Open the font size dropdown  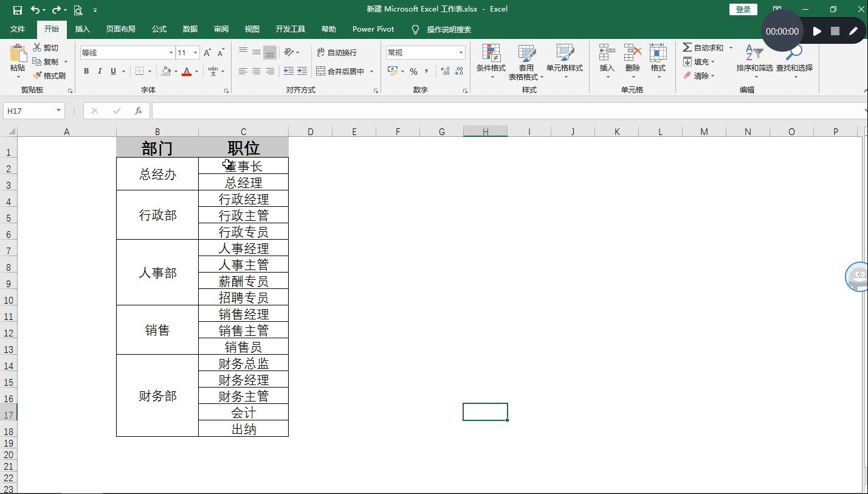point(196,52)
